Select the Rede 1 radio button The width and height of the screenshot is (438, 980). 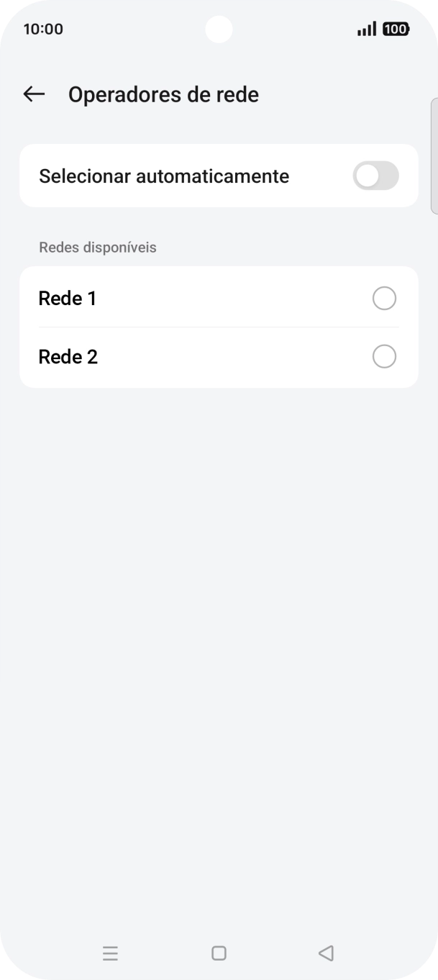click(x=384, y=299)
